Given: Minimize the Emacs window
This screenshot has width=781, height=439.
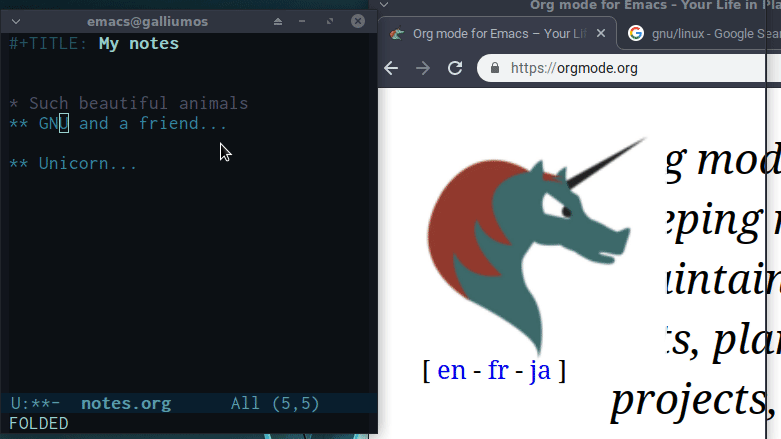Looking at the screenshot, I should [302, 21].
